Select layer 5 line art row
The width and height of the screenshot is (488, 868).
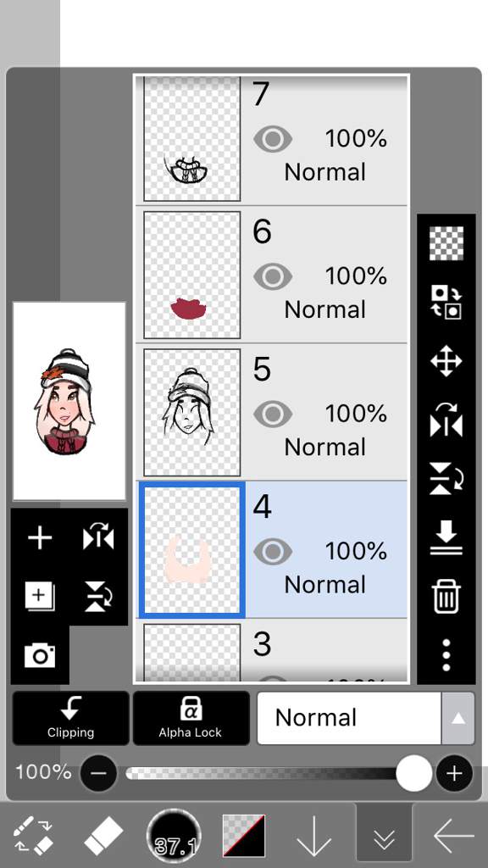coord(271,413)
